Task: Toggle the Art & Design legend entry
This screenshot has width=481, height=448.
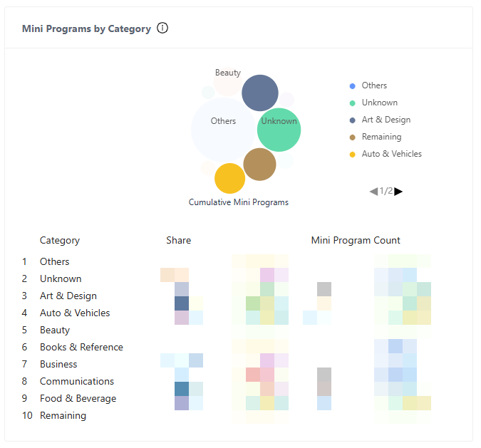Action: [x=386, y=120]
